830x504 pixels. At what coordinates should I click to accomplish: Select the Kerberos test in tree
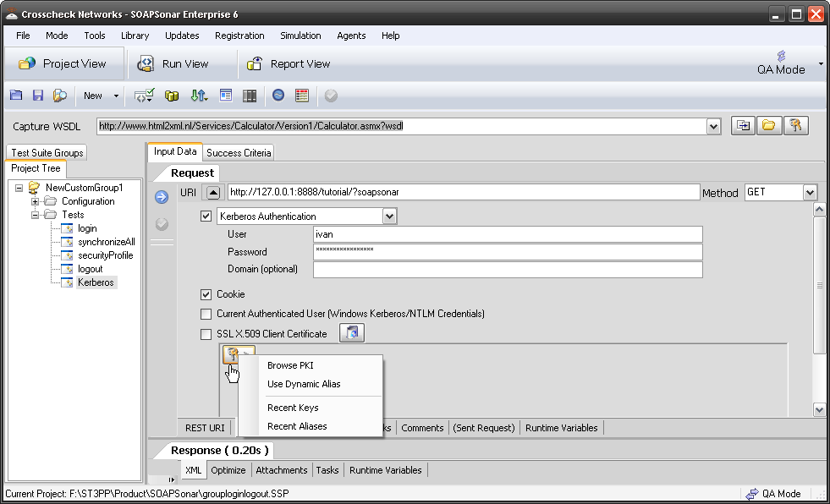click(96, 282)
